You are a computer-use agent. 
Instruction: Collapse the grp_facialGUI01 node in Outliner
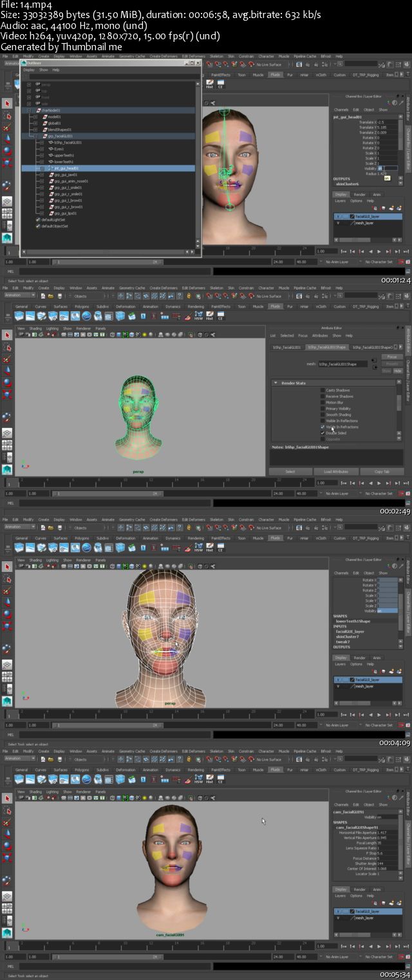pyautogui.click(x=35, y=136)
